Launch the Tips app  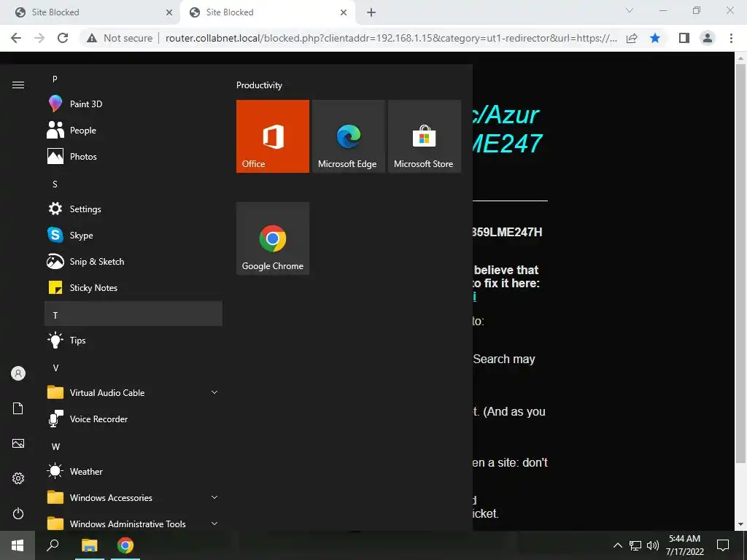pyautogui.click(x=133, y=340)
